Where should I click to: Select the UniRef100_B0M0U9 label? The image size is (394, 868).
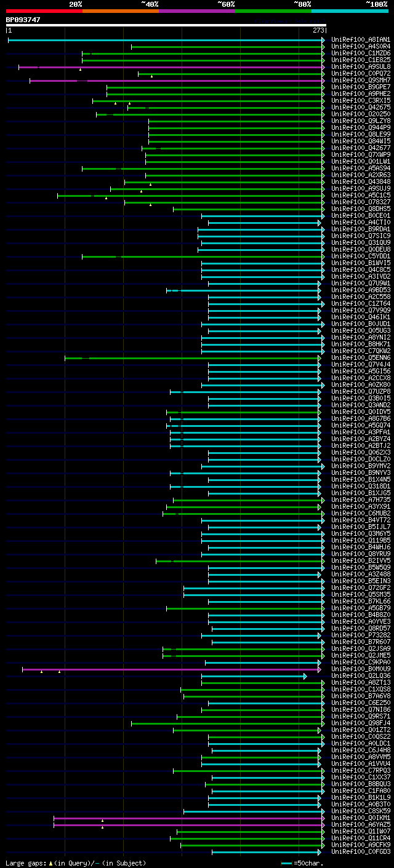click(x=361, y=669)
